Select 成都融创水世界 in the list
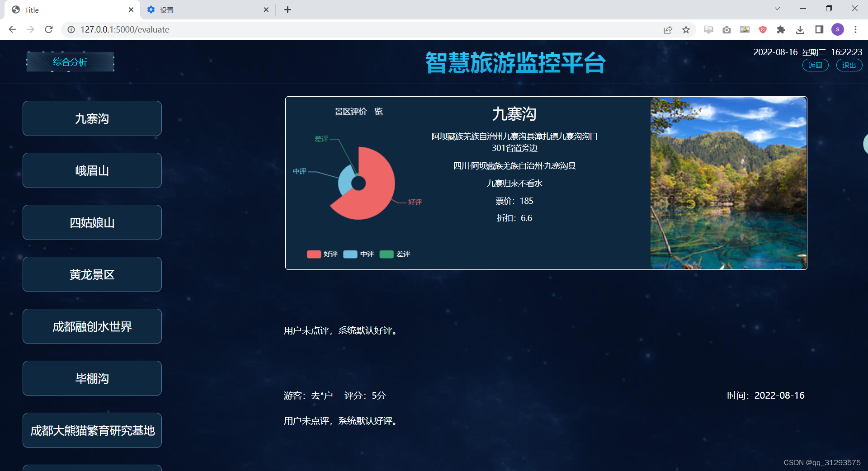This screenshot has width=868, height=471. click(x=92, y=326)
